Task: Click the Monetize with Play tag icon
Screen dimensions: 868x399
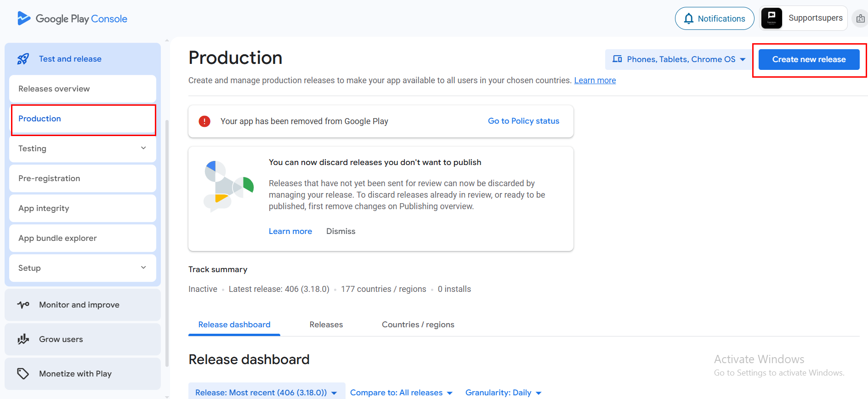Action: pos(23,374)
